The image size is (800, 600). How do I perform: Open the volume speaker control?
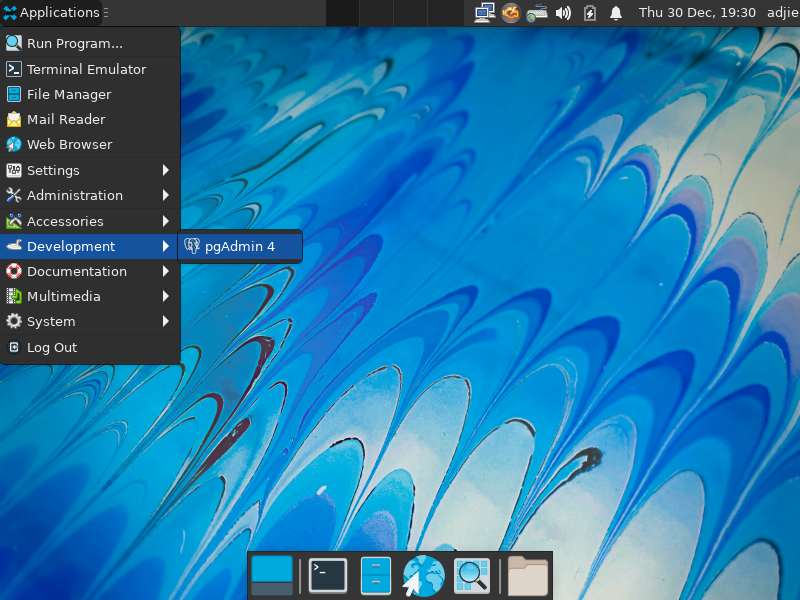point(563,13)
